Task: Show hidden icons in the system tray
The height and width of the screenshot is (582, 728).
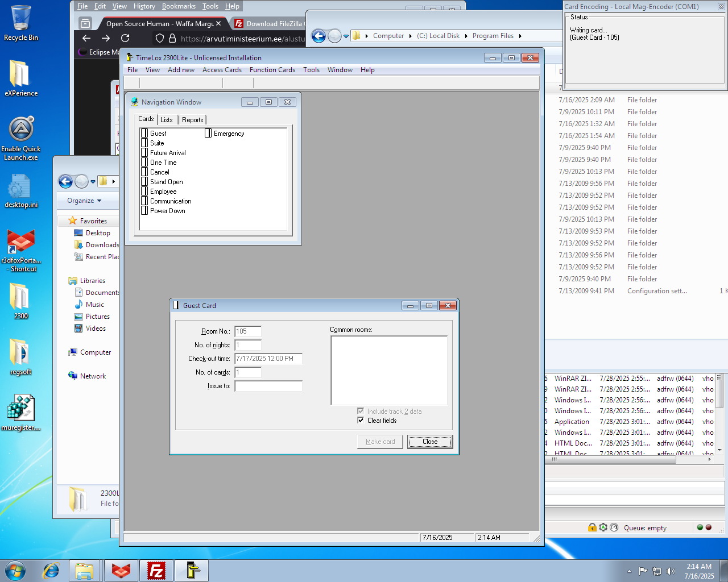Action: coord(629,571)
